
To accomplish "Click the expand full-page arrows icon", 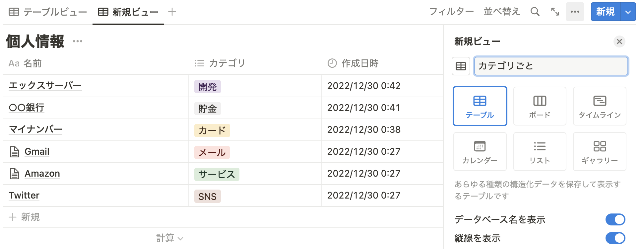I will pos(555,12).
